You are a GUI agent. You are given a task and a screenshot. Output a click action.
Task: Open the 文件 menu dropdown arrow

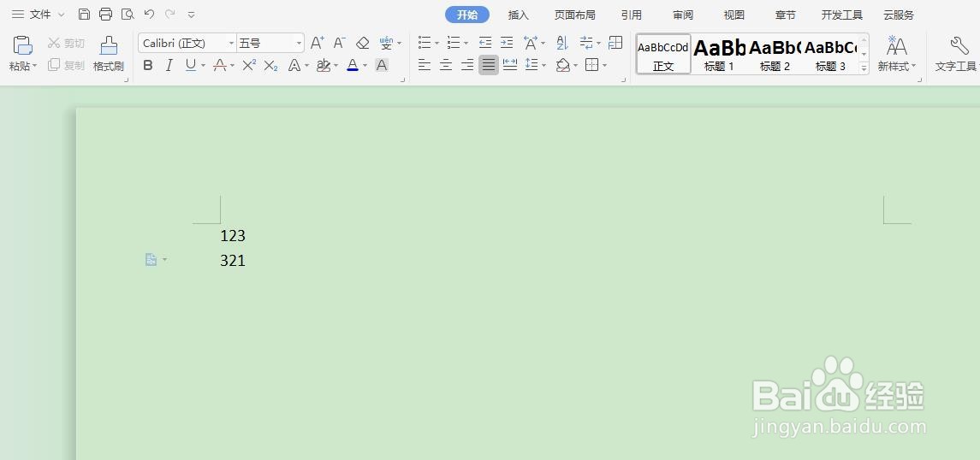coord(61,14)
